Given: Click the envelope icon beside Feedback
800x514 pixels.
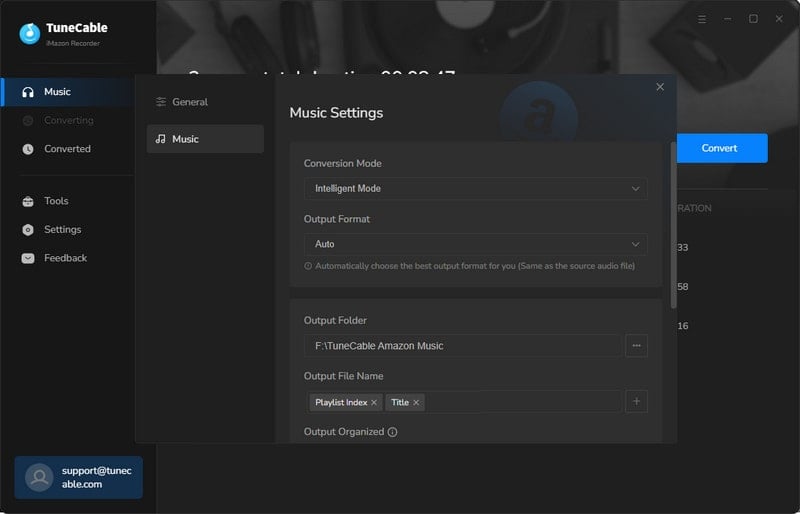Looking at the screenshot, I should [28, 258].
